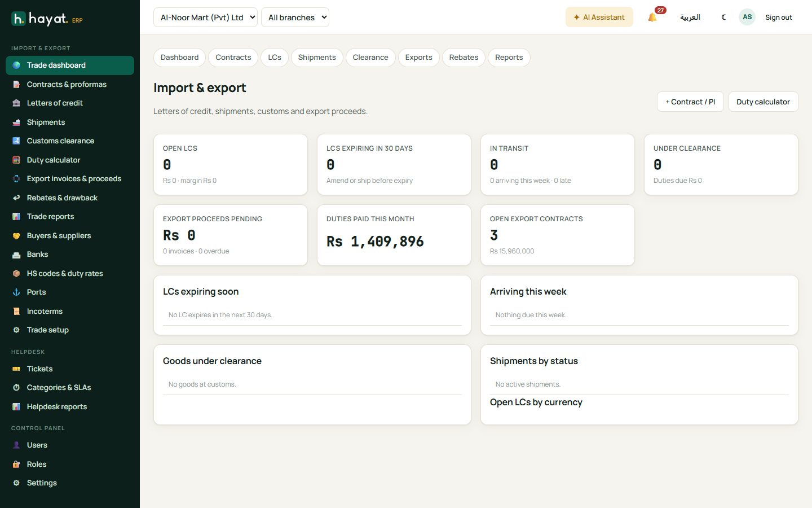Select the Clearance tab

pos(370,58)
